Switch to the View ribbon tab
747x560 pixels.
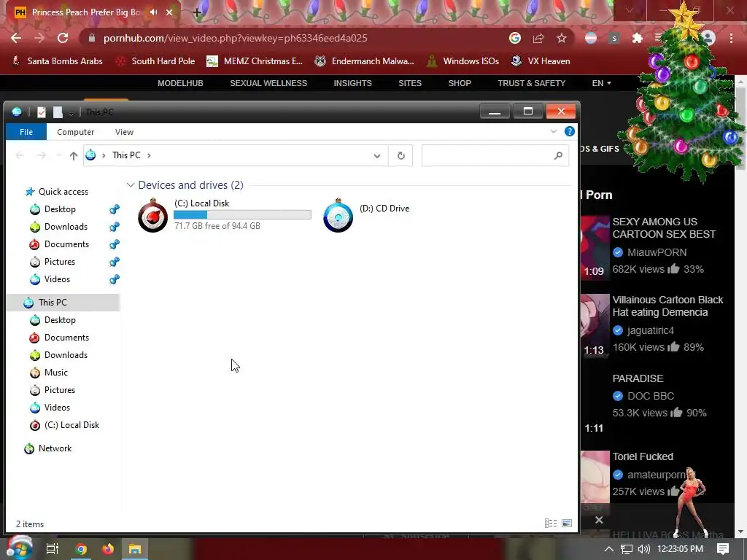124,132
